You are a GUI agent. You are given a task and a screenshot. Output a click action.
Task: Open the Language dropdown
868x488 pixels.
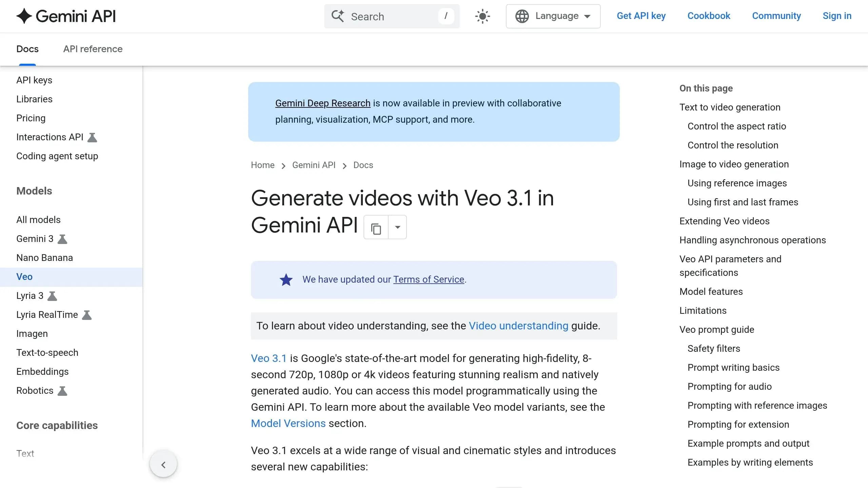click(553, 16)
